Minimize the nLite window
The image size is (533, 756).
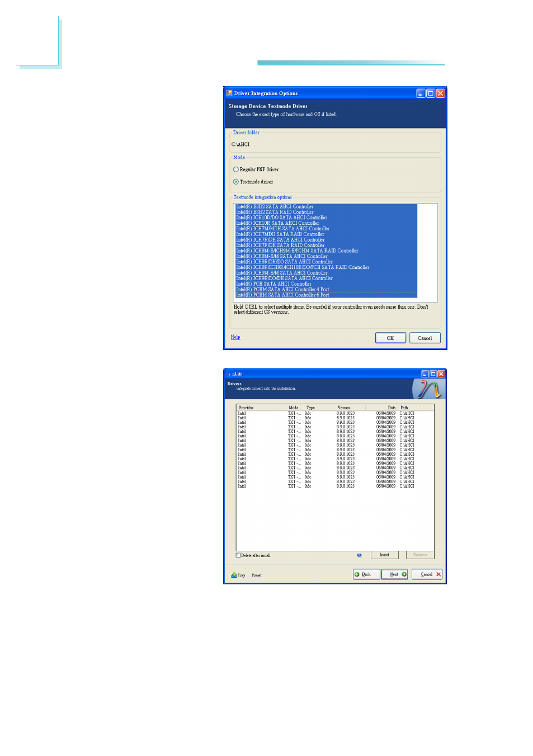[424, 374]
